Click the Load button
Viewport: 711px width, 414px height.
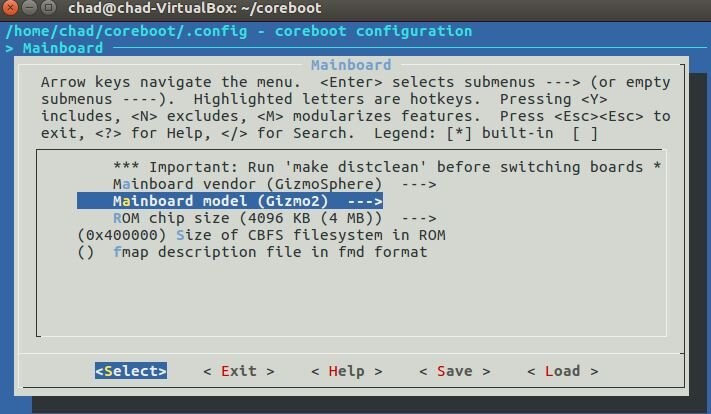click(x=563, y=371)
